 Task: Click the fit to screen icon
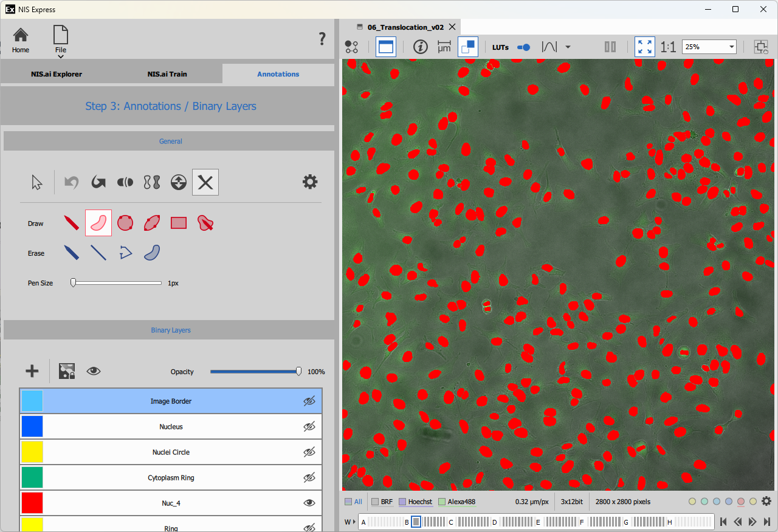click(x=645, y=47)
